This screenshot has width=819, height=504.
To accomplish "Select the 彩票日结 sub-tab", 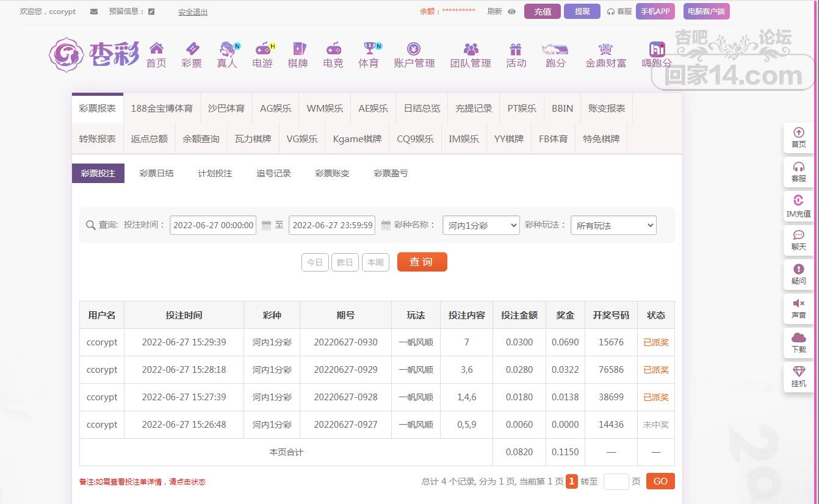I will pos(156,173).
